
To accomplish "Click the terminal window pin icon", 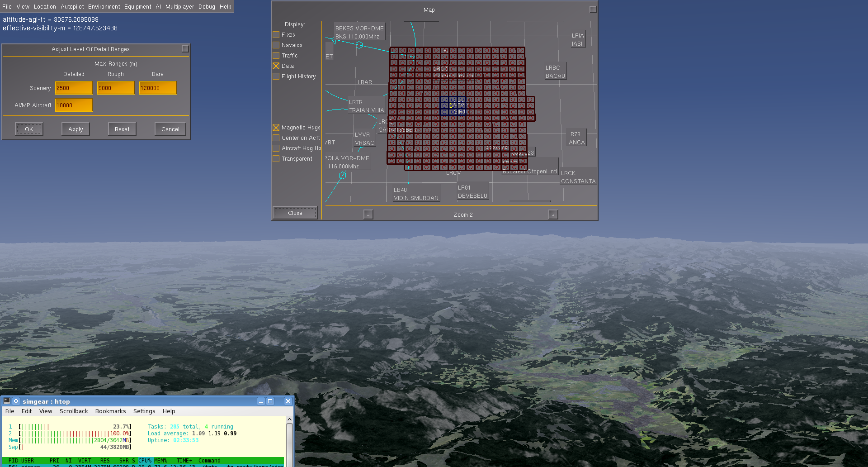I will 16,401.
